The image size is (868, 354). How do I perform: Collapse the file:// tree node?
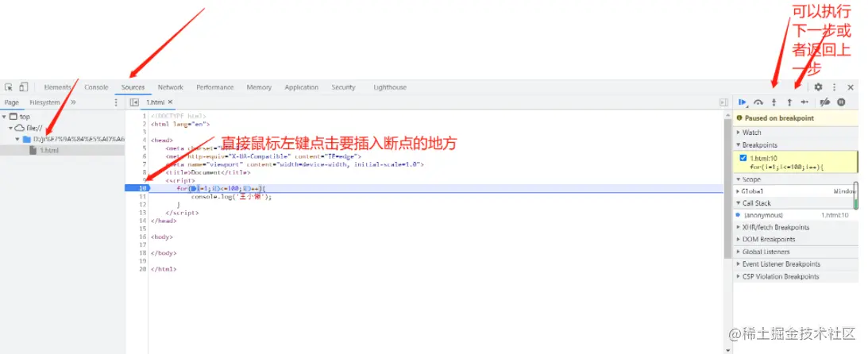10,128
